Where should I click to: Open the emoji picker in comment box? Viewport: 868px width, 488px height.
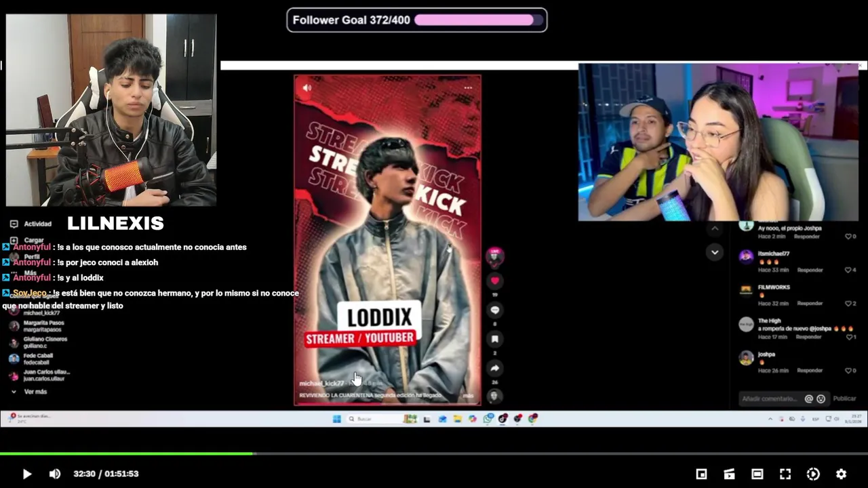click(821, 399)
